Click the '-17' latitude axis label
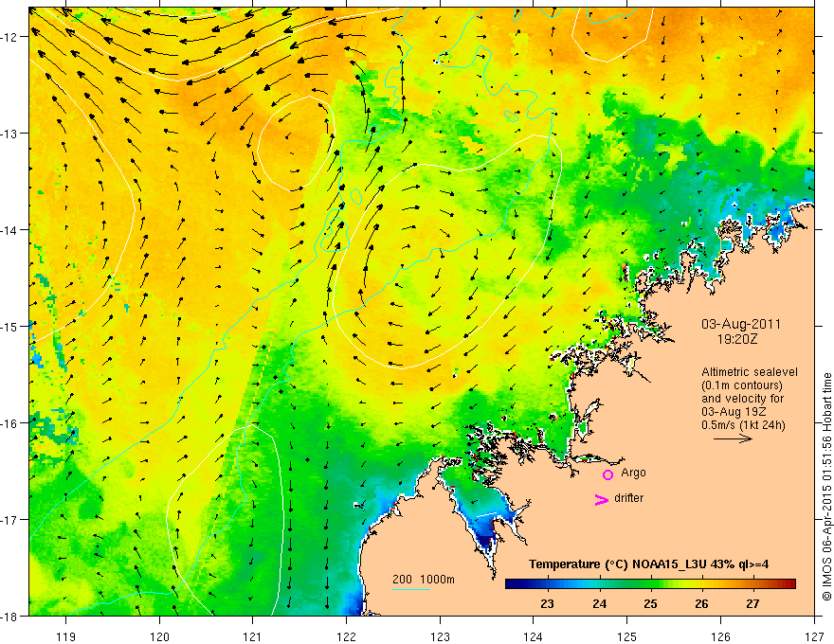Viewport: 834px width, 644px height. tap(9, 520)
